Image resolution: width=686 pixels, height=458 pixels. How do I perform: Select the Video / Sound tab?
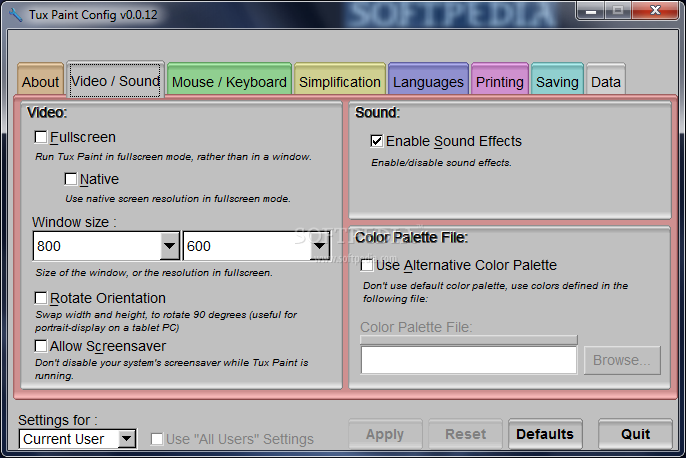click(116, 80)
